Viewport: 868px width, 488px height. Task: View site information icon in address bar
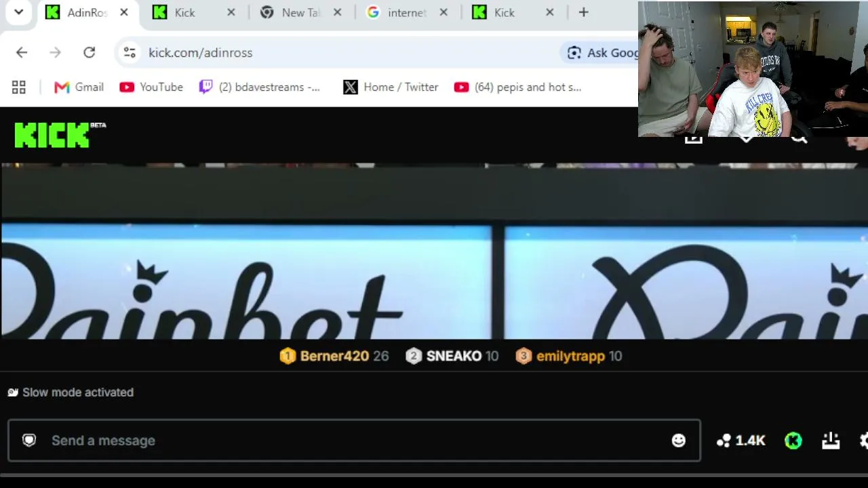pos(130,53)
